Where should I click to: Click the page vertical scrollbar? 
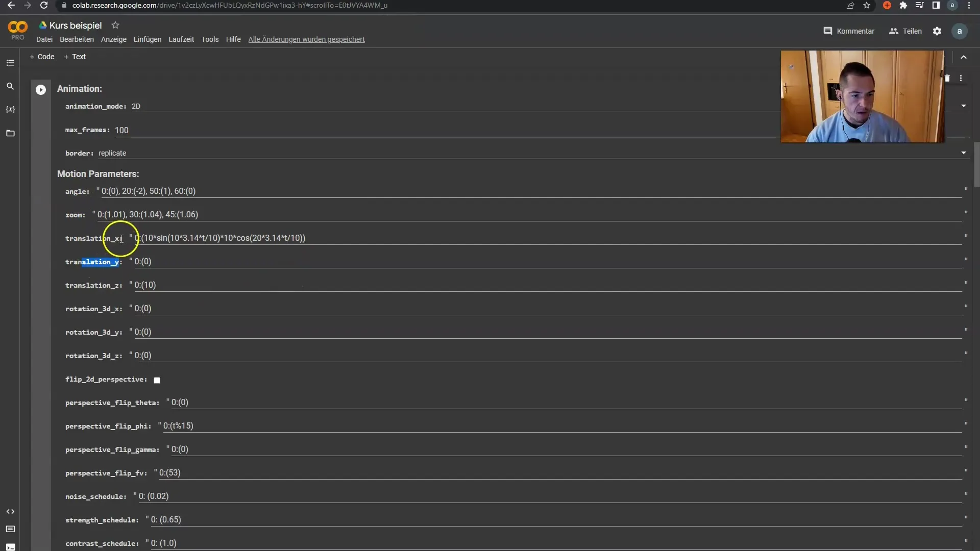(976, 165)
